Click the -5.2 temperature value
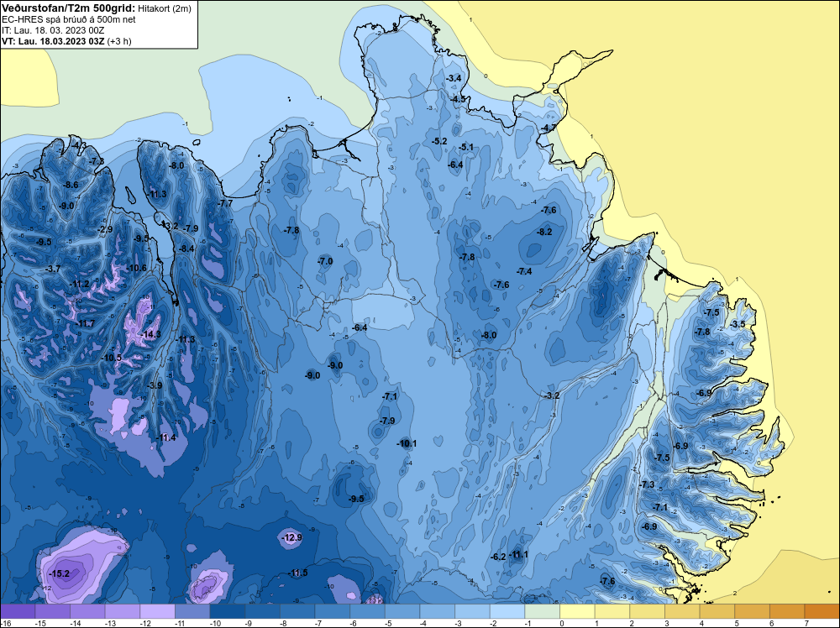Image resolution: width=840 pixels, height=628 pixels. (439, 141)
